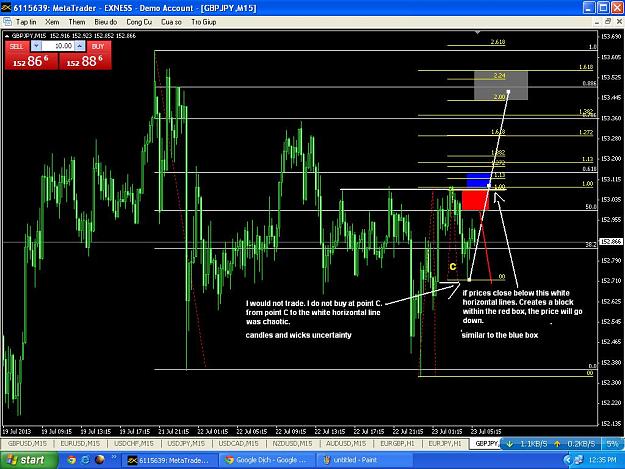Select the active GBPJPY chart tab
This screenshot has height=469, width=625.
486,443
